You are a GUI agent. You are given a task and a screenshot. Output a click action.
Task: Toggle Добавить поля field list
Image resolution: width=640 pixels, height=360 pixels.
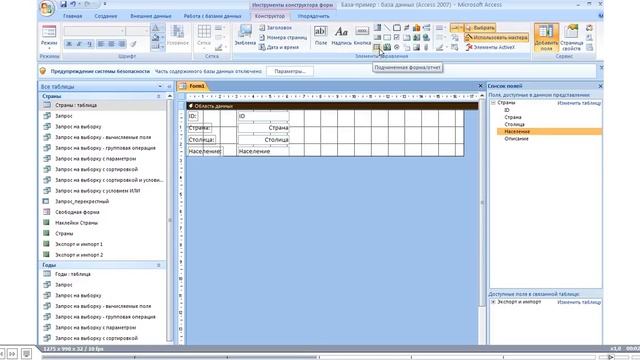[546, 37]
